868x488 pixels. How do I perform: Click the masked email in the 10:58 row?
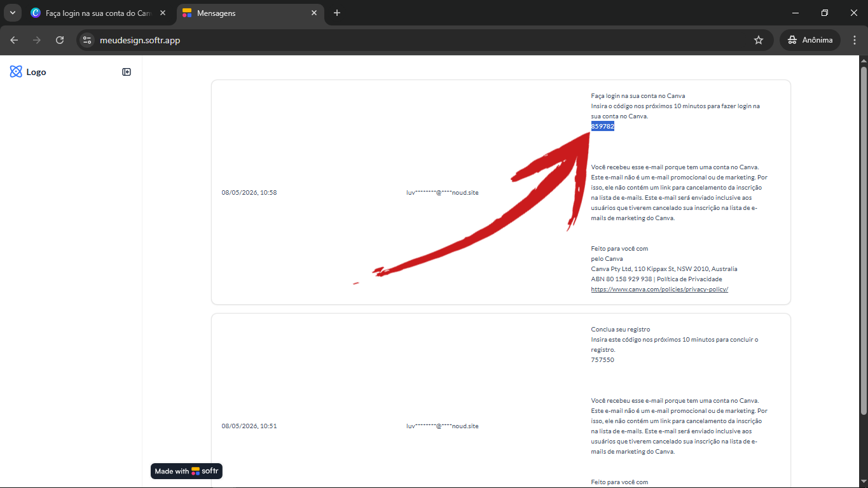(443, 193)
